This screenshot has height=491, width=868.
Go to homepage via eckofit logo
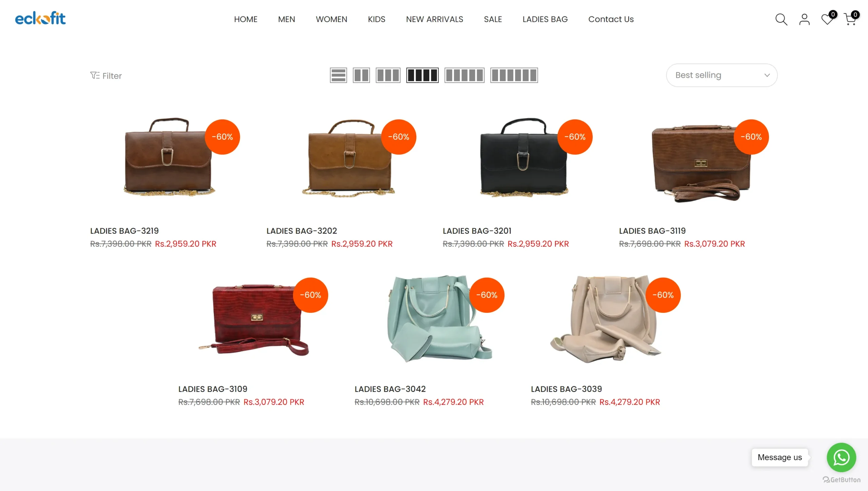40,18
